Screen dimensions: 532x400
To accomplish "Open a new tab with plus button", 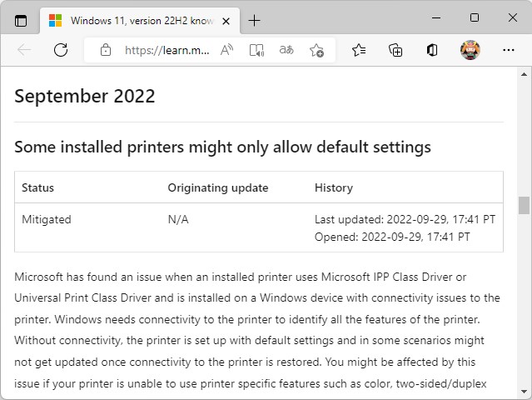I will [254, 21].
